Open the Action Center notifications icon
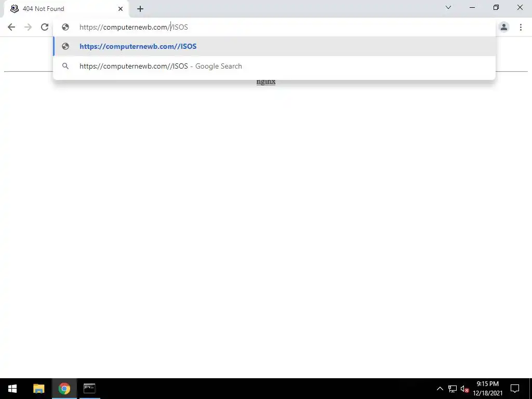This screenshot has width=532, height=399. coord(515,389)
